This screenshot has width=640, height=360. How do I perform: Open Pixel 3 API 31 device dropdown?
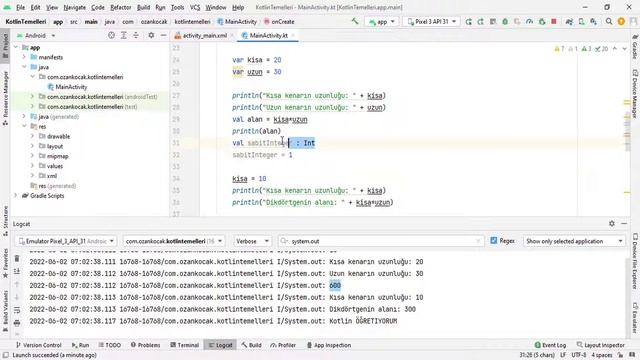[432, 22]
